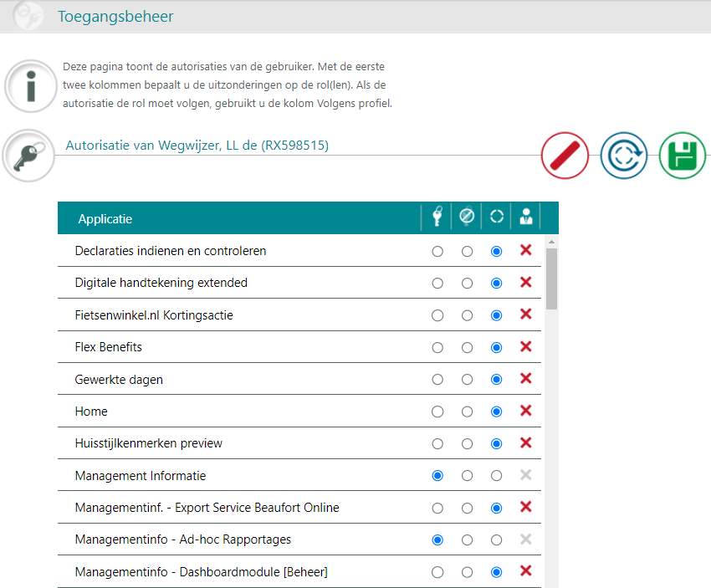
Task: Select allow radio for Export Service Beaufort Online
Action: [x=437, y=509]
